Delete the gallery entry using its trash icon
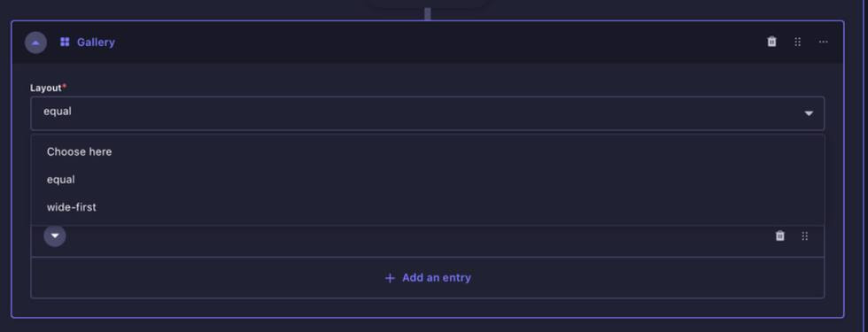The image size is (868, 332). pyautogui.click(x=780, y=235)
